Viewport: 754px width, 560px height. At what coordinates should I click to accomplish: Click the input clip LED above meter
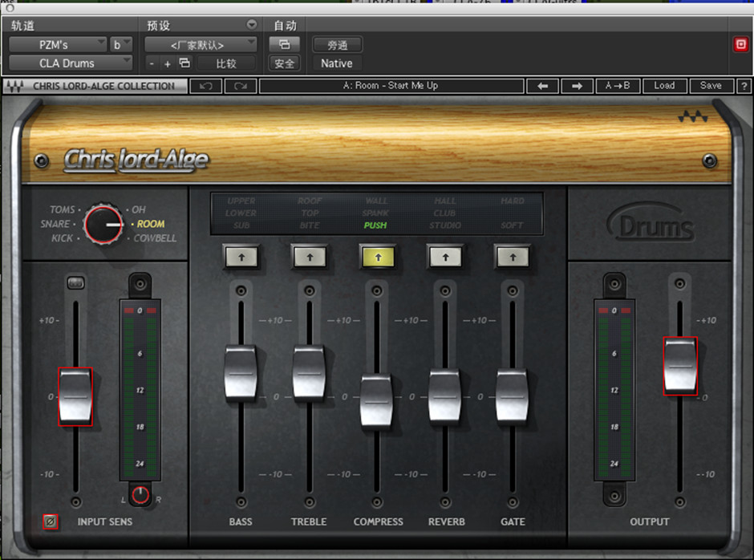tap(140, 310)
